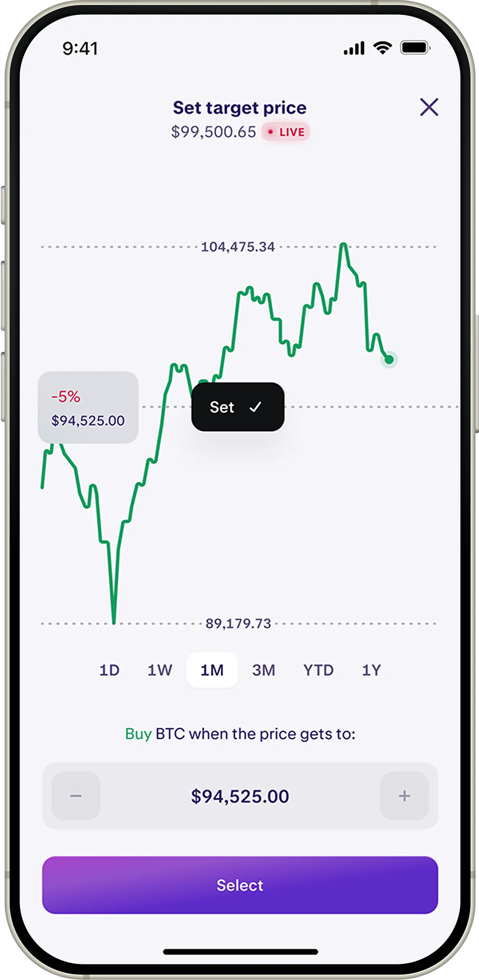Select the 1M chart range
The image size is (479, 980).
pyautogui.click(x=212, y=670)
